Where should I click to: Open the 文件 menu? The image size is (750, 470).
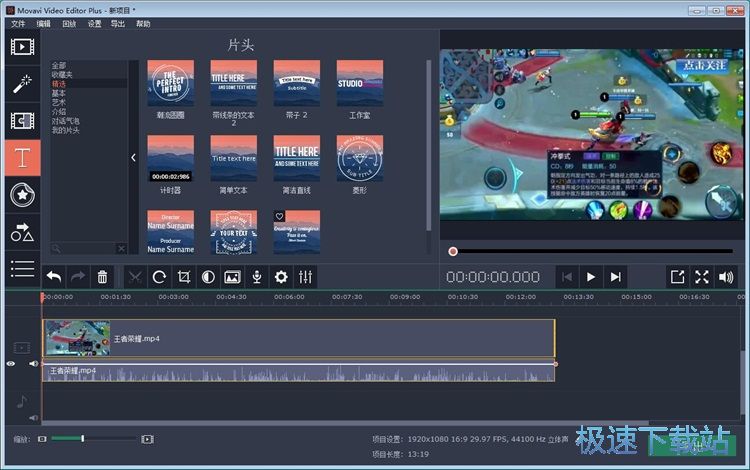pyautogui.click(x=18, y=23)
